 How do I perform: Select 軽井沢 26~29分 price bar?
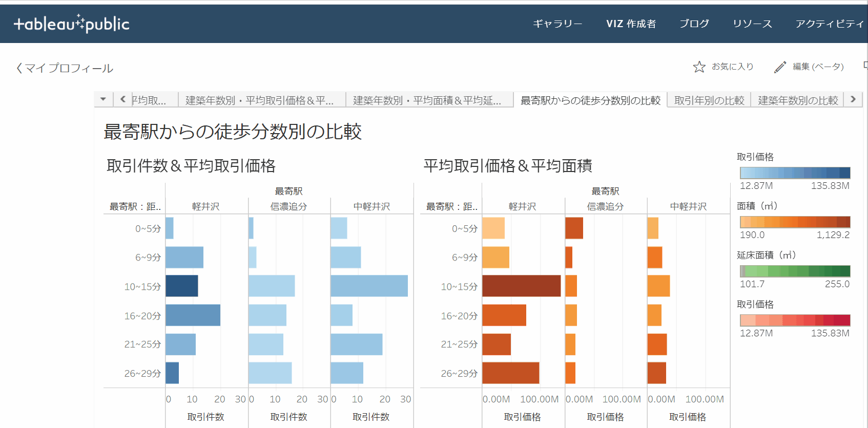[511, 373]
